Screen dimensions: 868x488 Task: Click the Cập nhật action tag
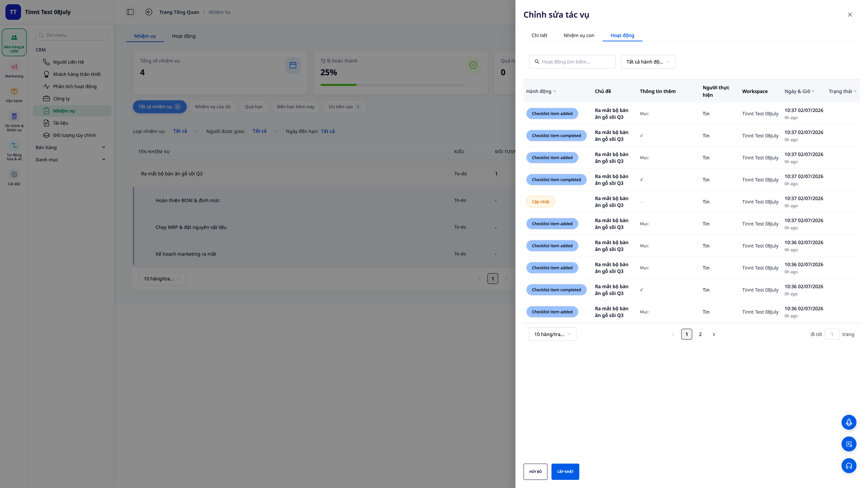pos(540,202)
